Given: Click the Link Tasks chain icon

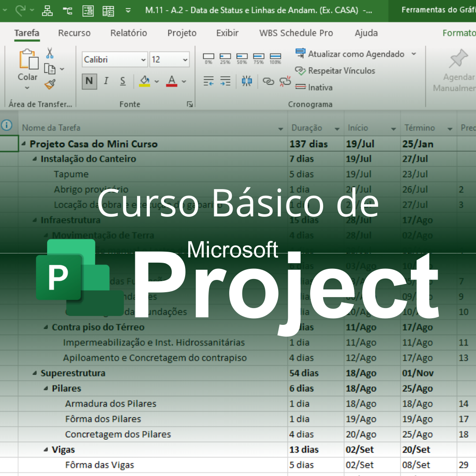Looking at the screenshot, I should click(268, 81).
